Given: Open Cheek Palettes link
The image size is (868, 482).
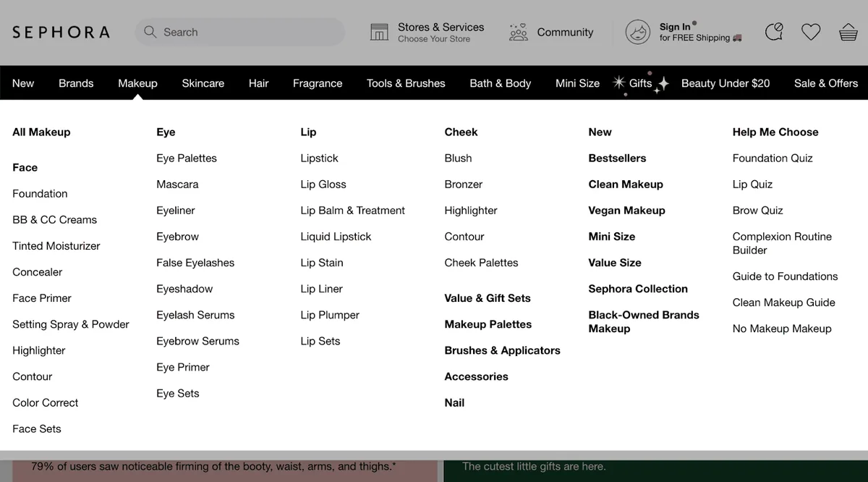Looking at the screenshot, I should (482, 263).
